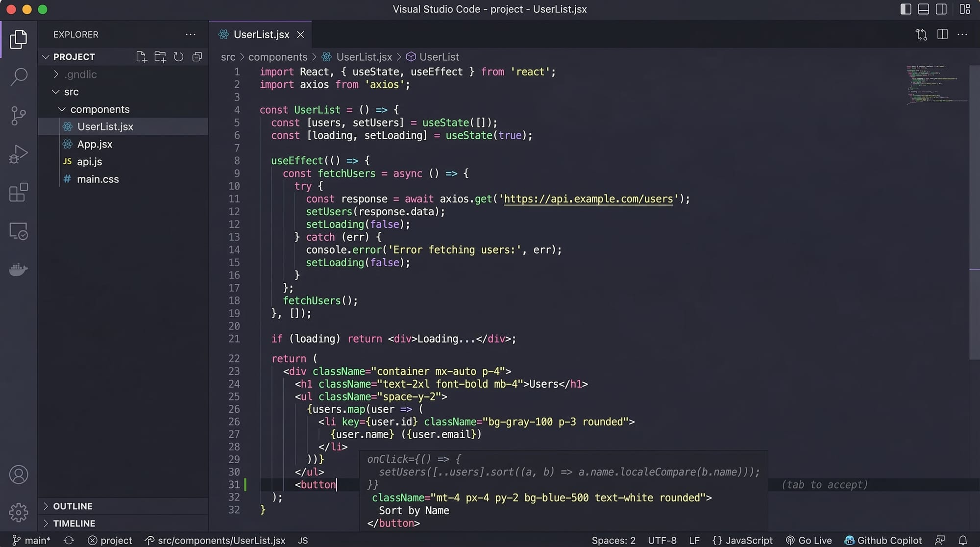The width and height of the screenshot is (980, 547).
Task: Click the api.example.com/users URL link
Action: coord(588,199)
